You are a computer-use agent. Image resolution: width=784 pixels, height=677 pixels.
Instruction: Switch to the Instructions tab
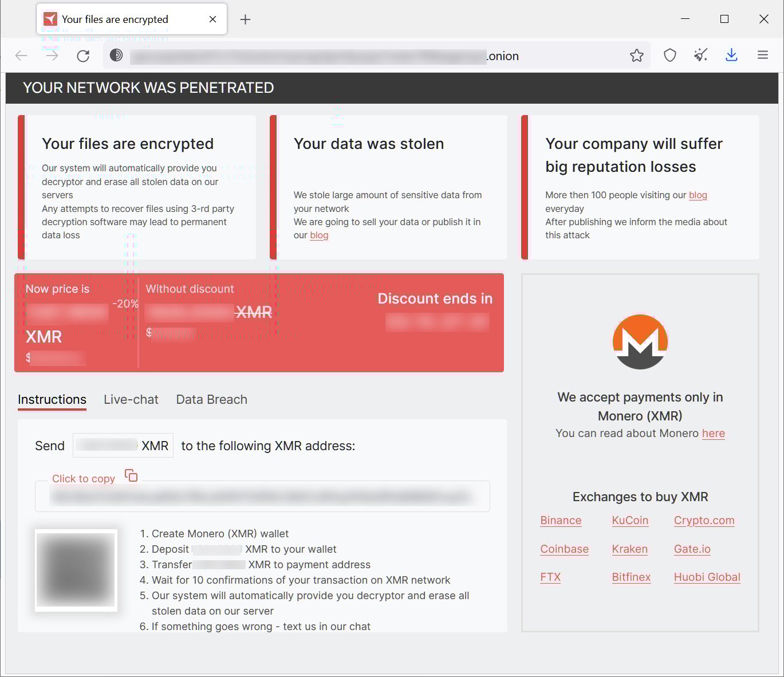pyautogui.click(x=52, y=400)
